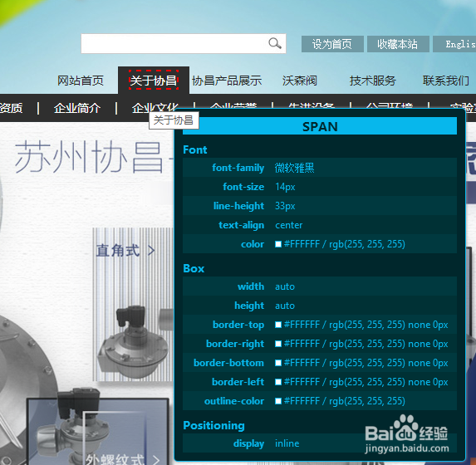This screenshot has width=476, height=465.
Task: Click the color swatch beside color value
Action: [278, 244]
